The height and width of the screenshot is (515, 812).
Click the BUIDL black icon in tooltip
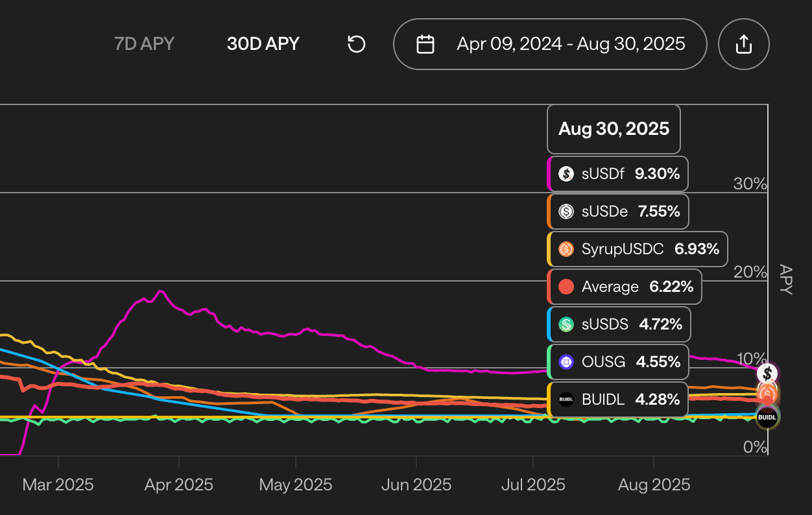[566, 400]
